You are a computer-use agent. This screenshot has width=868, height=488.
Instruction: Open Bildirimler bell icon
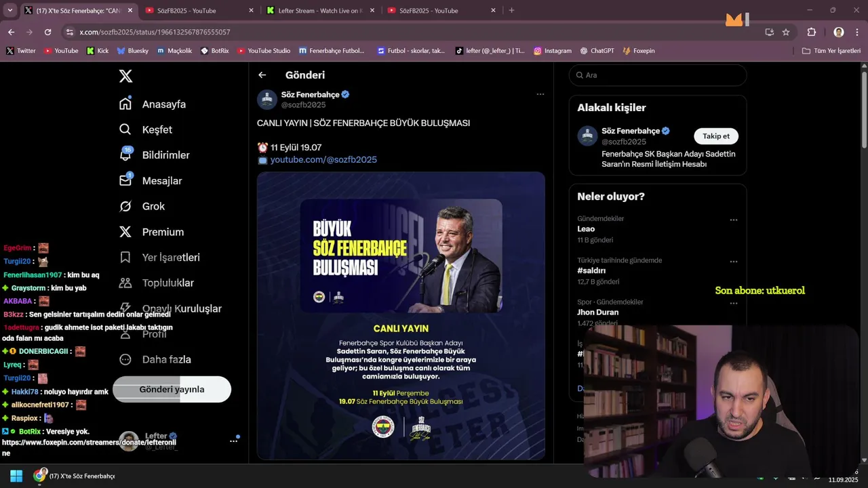(125, 155)
